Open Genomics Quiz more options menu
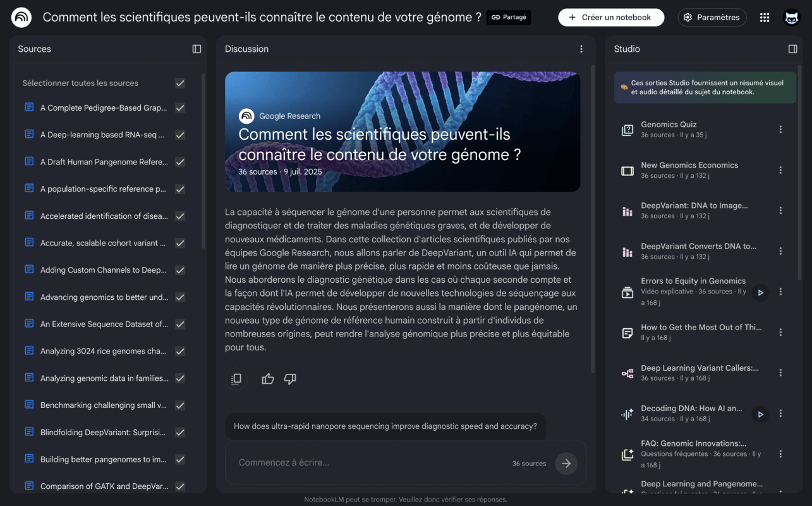The image size is (812, 506). pyautogui.click(x=780, y=130)
